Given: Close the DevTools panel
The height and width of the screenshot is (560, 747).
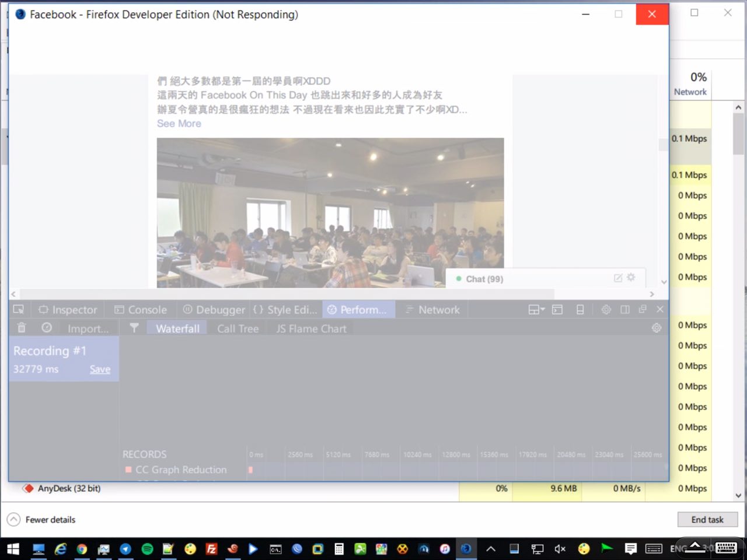Looking at the screenshot, I should pyautogui.click(x=660, y=309).
